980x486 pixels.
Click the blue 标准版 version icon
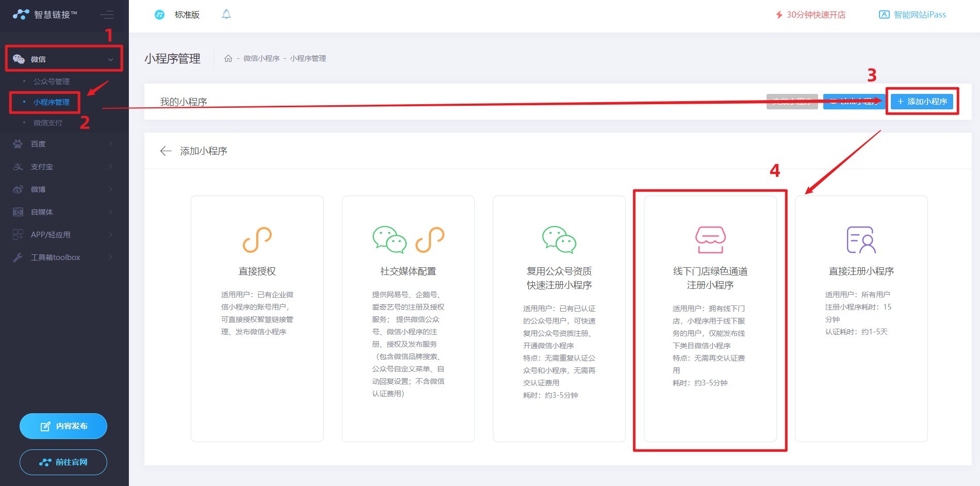click(x=160, y=14)
